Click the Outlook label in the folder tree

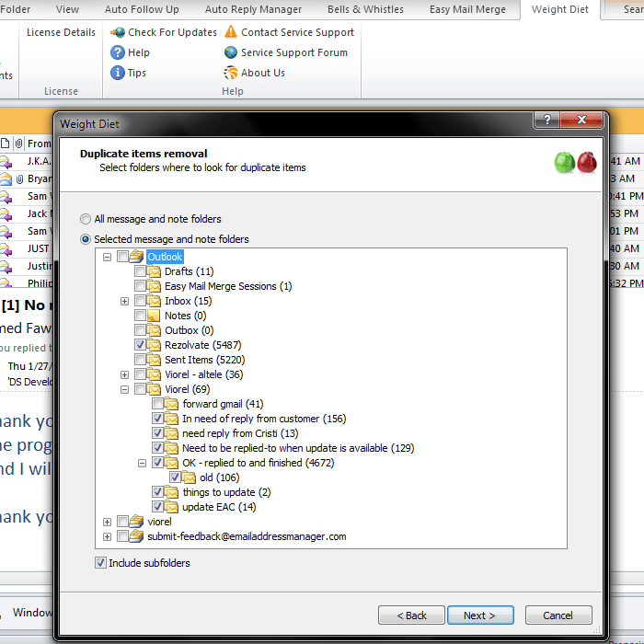[165, 257]
